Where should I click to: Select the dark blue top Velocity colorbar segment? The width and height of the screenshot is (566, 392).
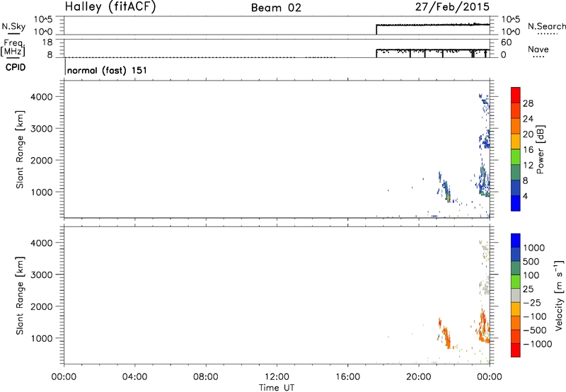(516, 241)
